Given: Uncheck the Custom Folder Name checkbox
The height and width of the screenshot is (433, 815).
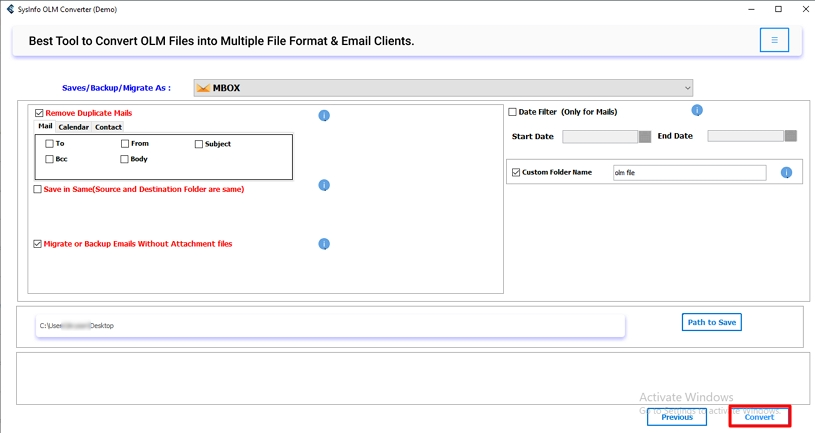Looking at the screenshot, I should pyautogui.click(x=516, y=173).
